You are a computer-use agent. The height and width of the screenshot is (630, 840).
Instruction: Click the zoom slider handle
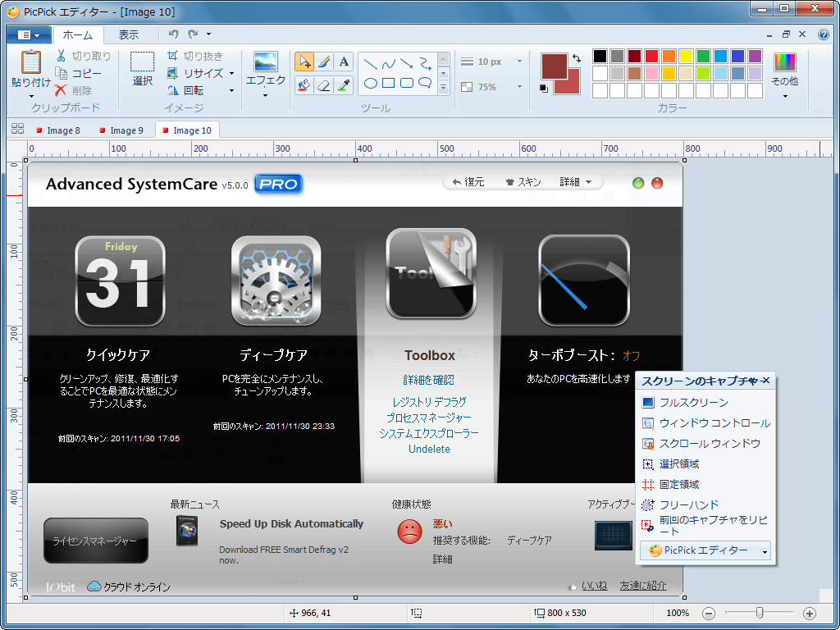coord(759,613)
